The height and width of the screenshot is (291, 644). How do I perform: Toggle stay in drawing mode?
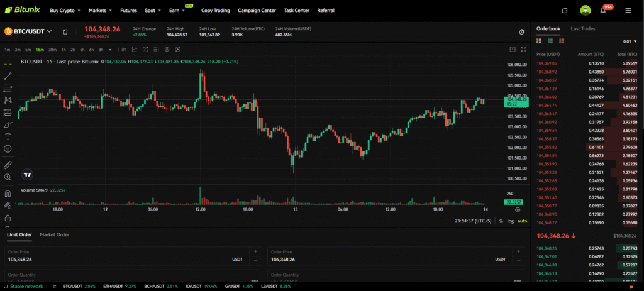pos(8,206)
